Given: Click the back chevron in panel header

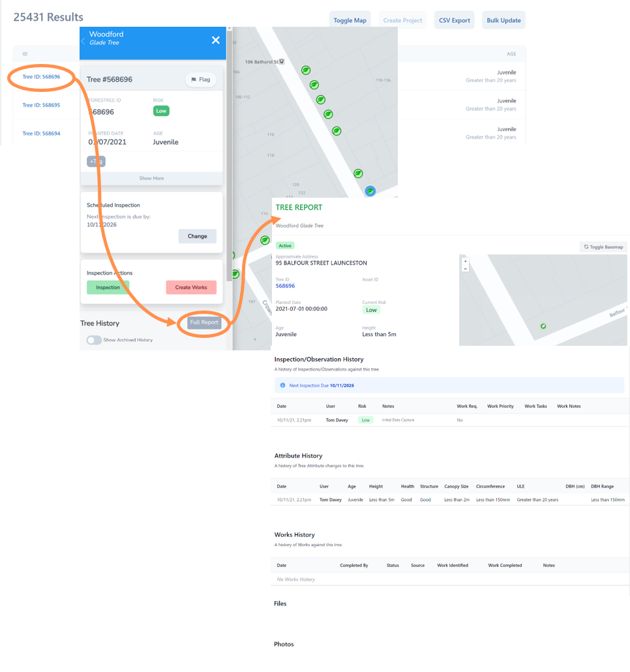Looking at the screenshot, I should (83, 40).
